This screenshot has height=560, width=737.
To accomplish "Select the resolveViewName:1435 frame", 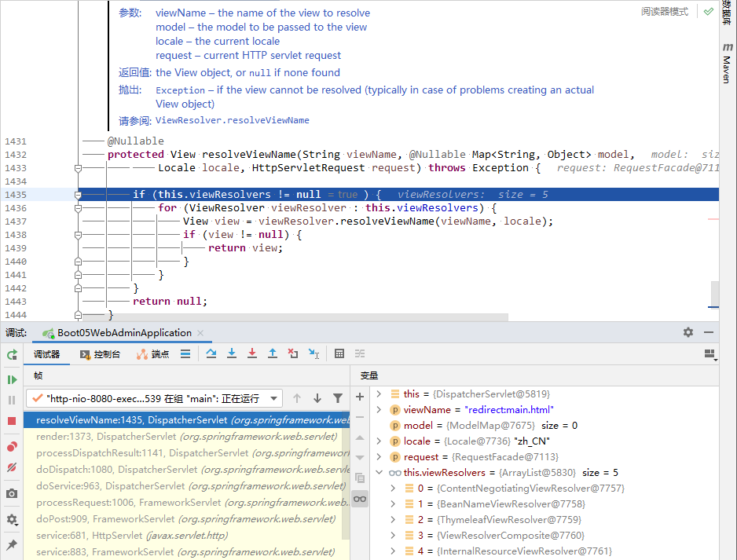I will tap(186, 420).
